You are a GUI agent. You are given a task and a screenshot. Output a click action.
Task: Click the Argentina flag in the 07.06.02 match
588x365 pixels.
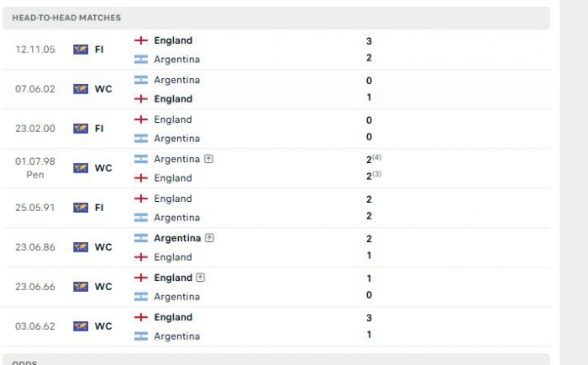(x=141, y=80)
